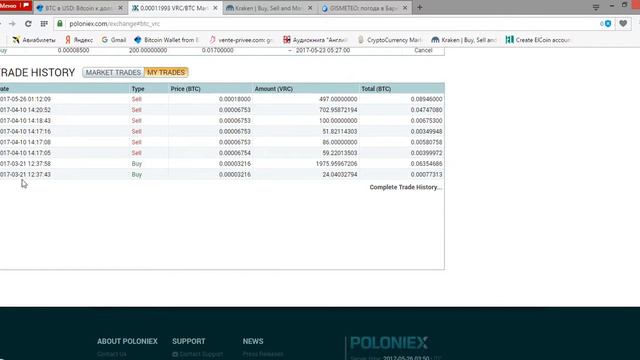Open the CryptoCurrency Market bookmark

(390, 40)
